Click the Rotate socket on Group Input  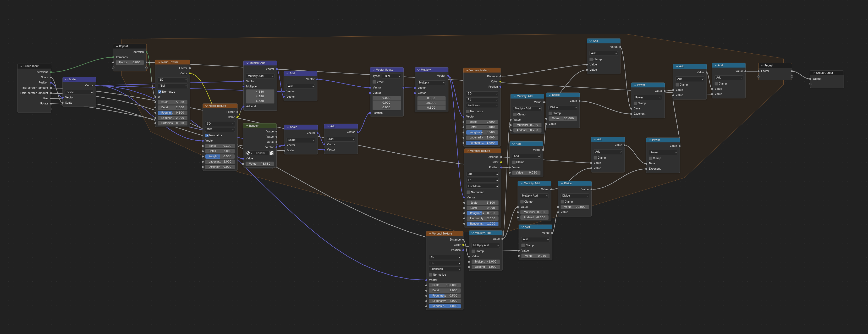51,103
